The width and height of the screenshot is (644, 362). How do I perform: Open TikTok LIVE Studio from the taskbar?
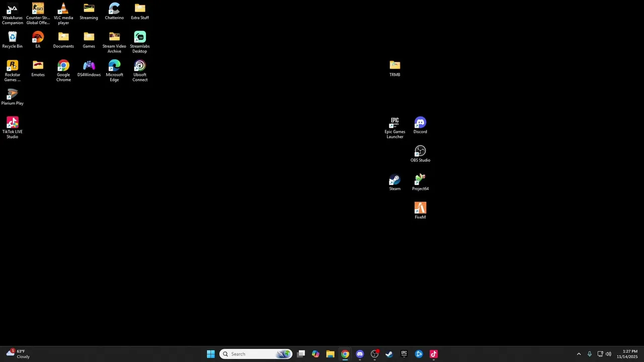[434, 354]
